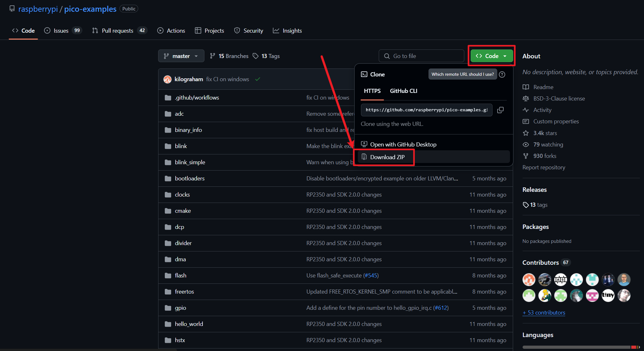Click Download ZIP in the menu

click(x=387, y=157)
